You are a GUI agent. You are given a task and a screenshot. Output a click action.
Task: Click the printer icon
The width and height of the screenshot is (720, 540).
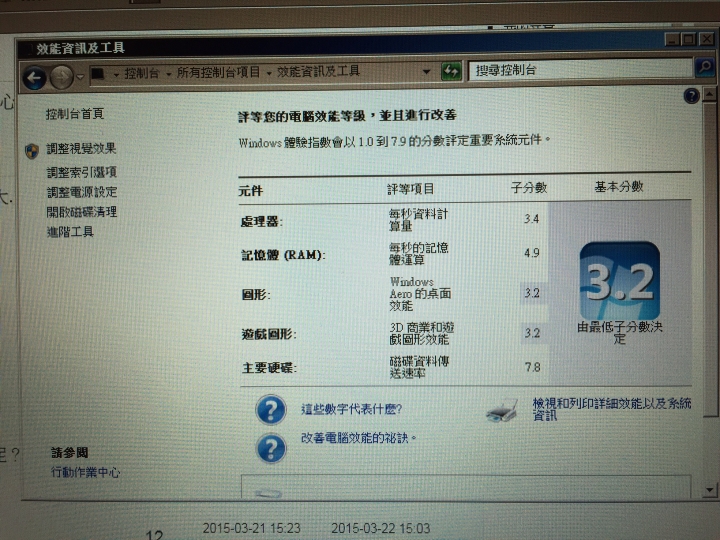502,411
